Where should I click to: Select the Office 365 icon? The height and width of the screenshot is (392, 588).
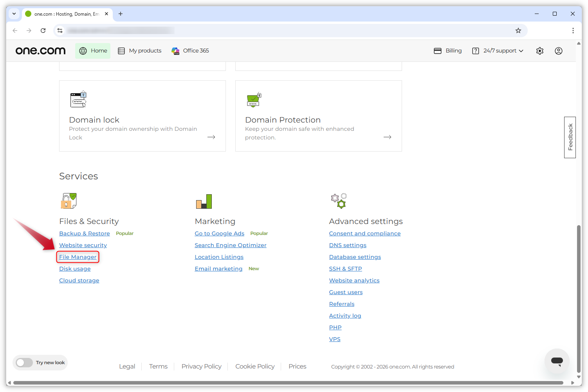pos(175,51)
